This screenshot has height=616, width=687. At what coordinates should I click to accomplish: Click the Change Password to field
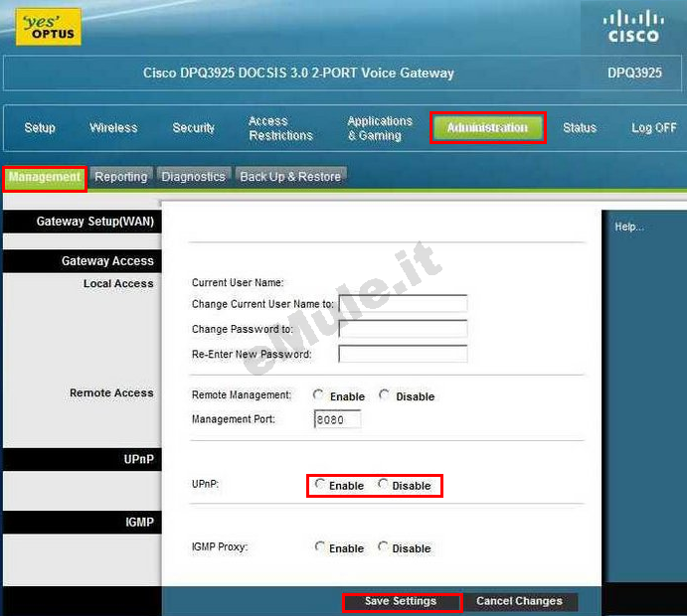[403, 328]
